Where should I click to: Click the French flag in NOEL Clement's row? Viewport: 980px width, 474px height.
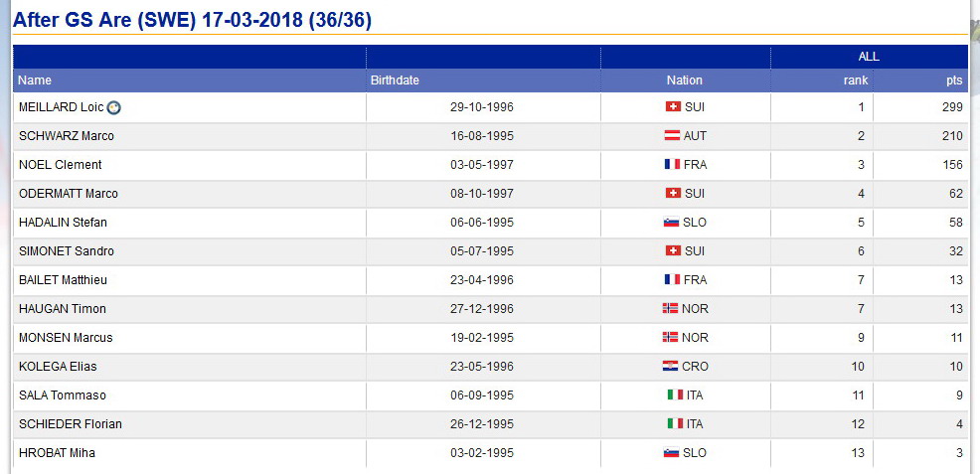tap(672, 165)
